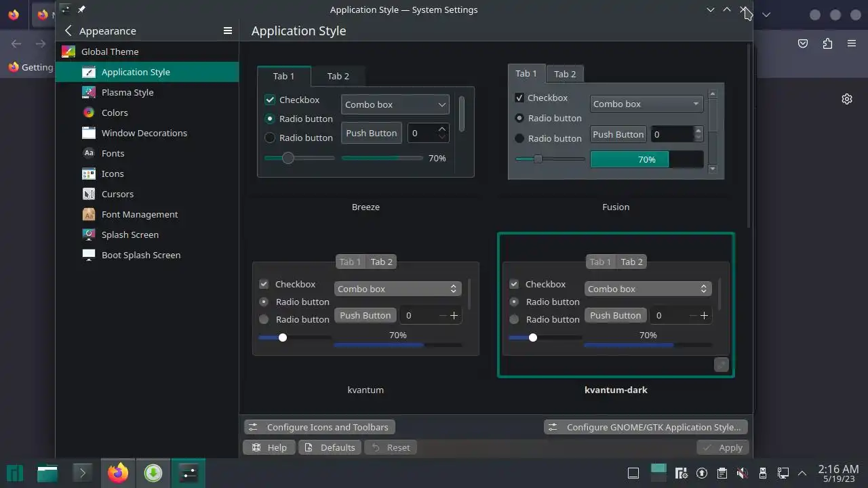Open Firefox new-tab settings gear
This screenshot has width=868, height=488.
pyautogui.click(x=847, y=99)
